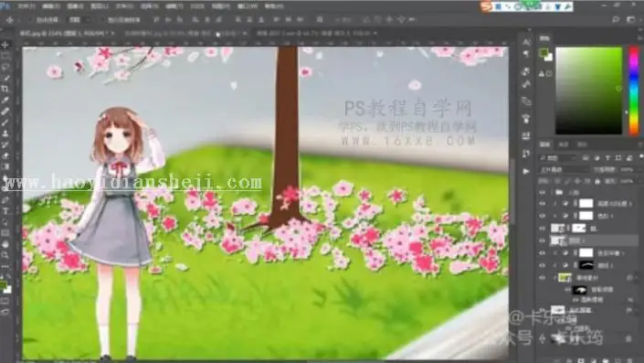Toggle Show Transform Controls checkbox
The height and width of the screenshot is (363, 644).
(102, 20)
